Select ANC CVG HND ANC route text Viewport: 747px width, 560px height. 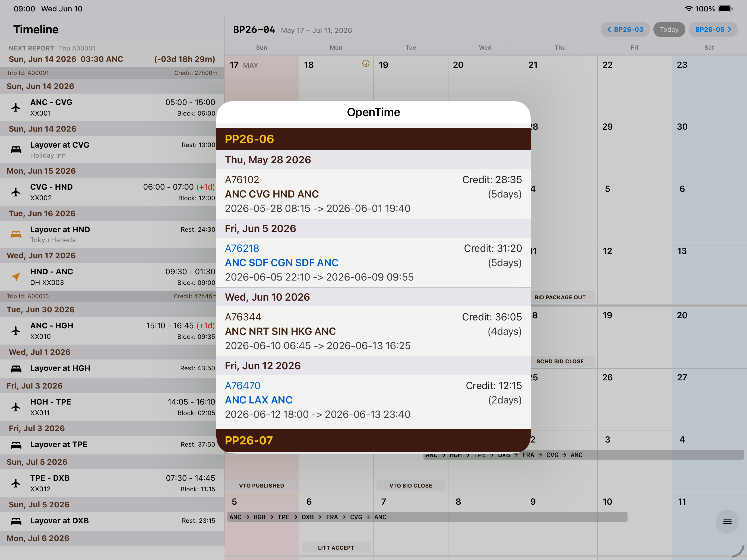point(272,194)
